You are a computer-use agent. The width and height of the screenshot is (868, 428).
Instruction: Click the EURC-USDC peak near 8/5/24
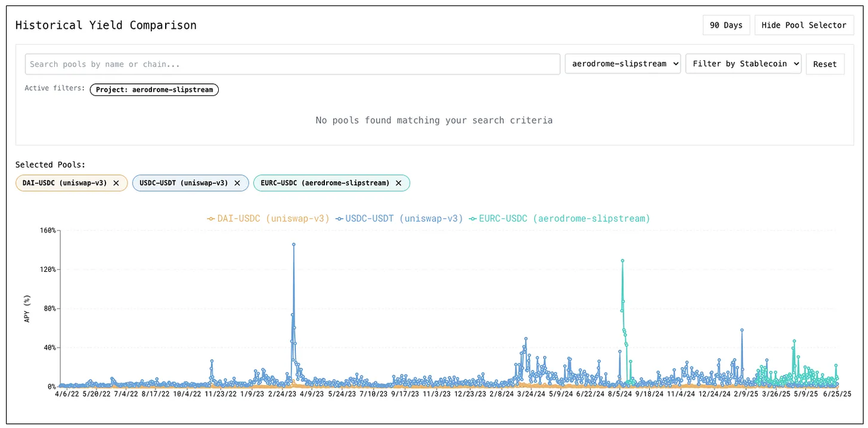point(622,261)
